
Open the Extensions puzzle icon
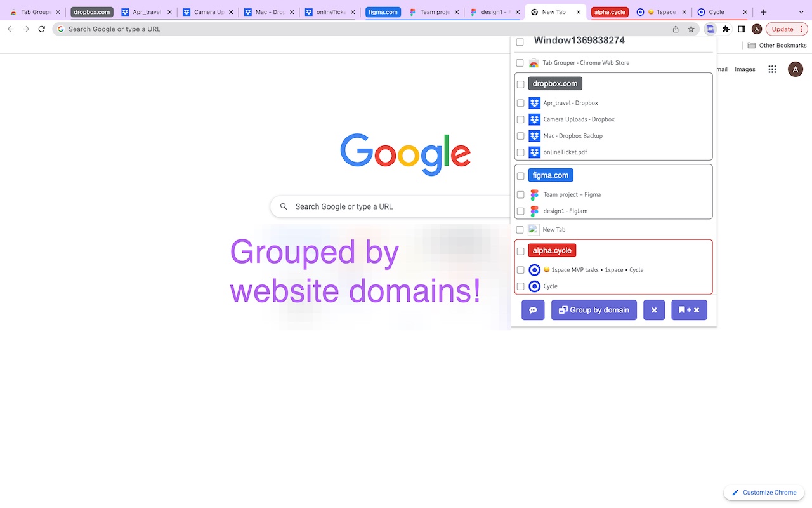pyautogui.click(x=726, y=29)
